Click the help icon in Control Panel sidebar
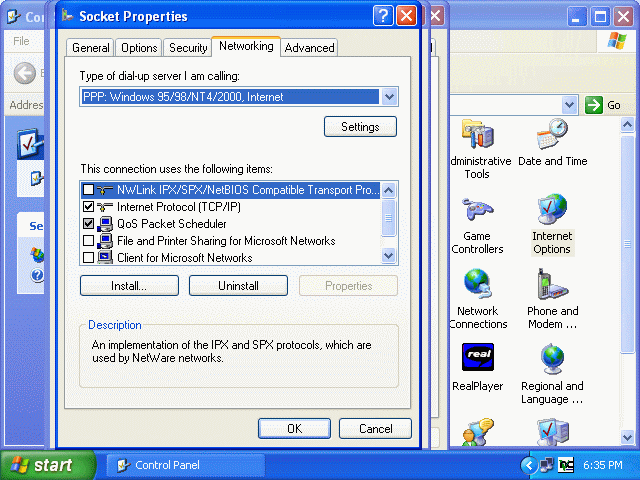640x480 pixels. pyautogui.click(x=37, y=275)
